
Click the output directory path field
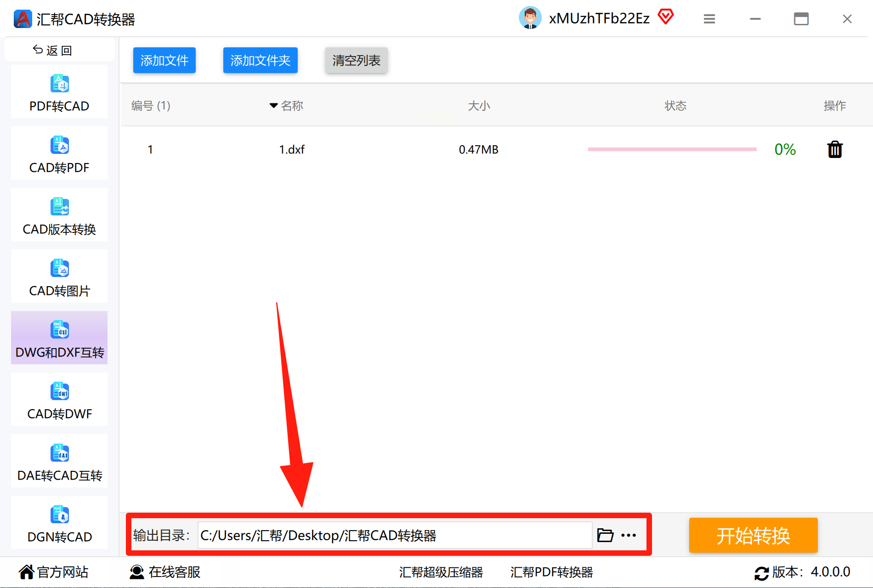coord(395,535)
